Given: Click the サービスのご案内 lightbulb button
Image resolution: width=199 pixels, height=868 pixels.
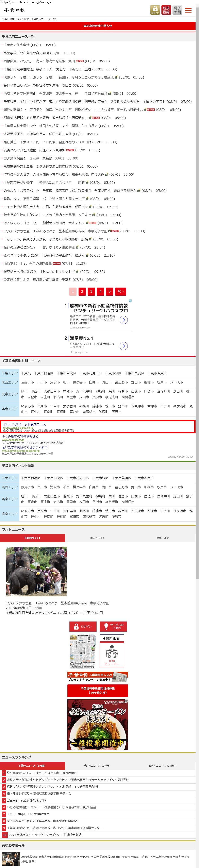Looking at the screenshot, I should tap(113, 626).
